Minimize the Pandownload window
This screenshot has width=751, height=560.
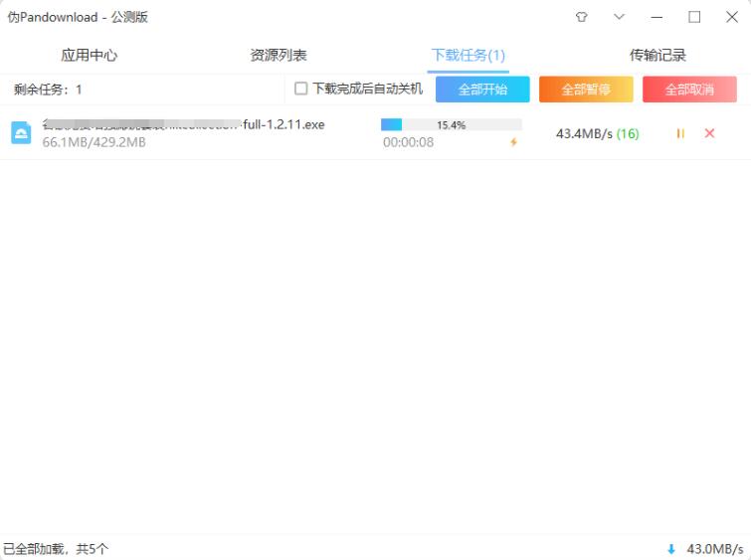657,17
